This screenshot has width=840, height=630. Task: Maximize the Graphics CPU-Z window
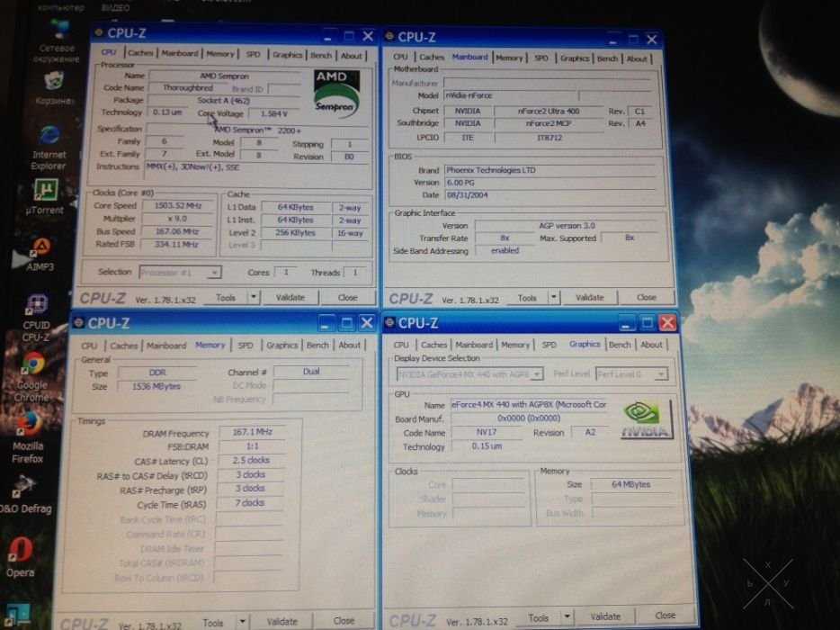[x=648, y=322]
